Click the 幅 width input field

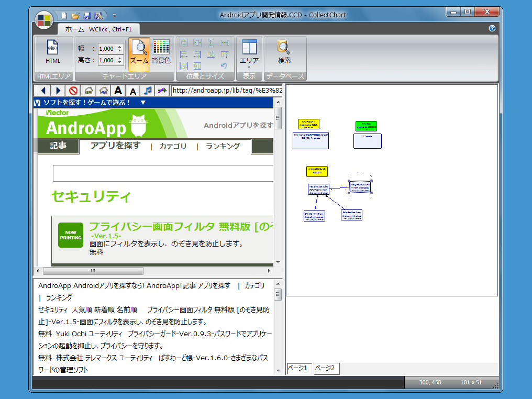(x=107, y=49)
